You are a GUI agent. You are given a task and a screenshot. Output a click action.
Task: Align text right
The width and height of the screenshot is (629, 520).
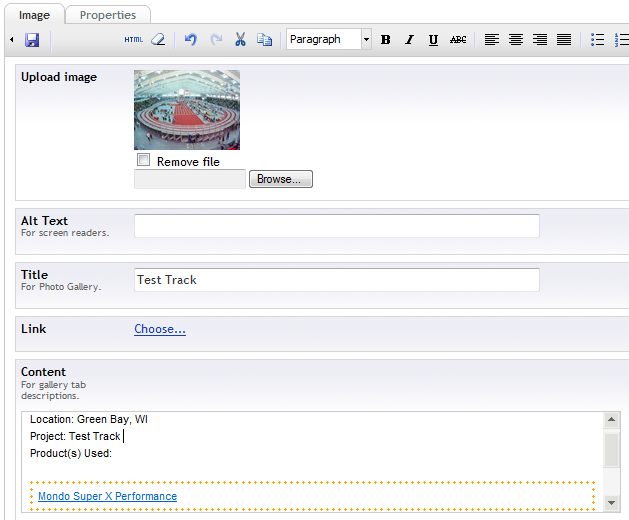[540, 40]
